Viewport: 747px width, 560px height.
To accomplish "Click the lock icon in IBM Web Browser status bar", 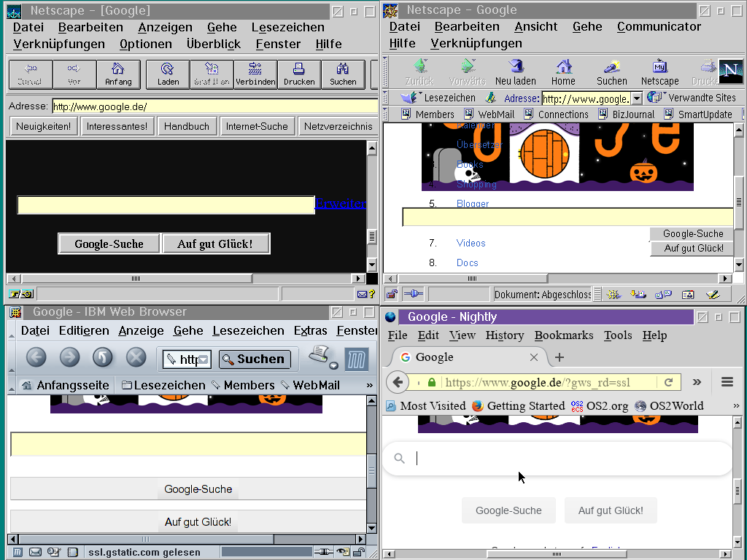I will click(359, 553).
